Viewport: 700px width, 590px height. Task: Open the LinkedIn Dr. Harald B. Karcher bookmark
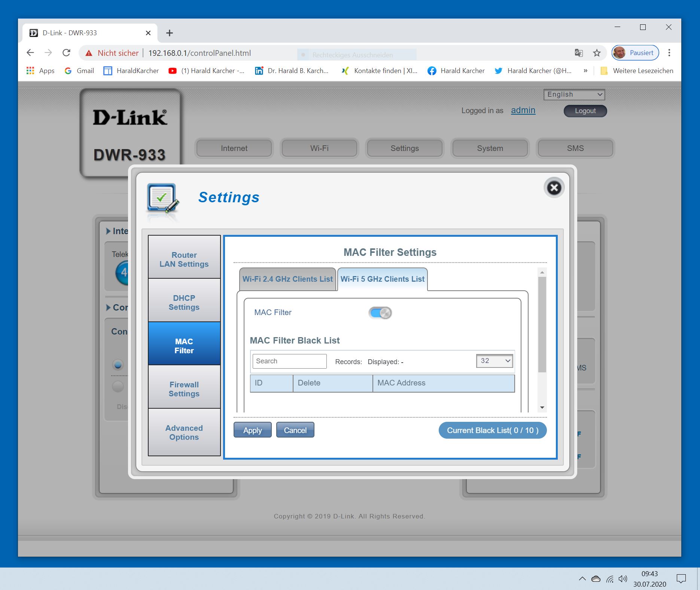[292, 71]
